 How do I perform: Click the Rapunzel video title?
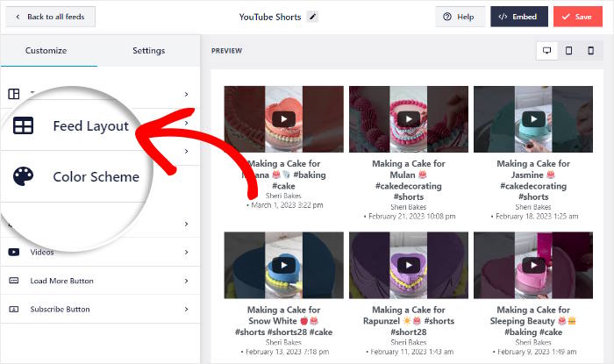point(409,320)
